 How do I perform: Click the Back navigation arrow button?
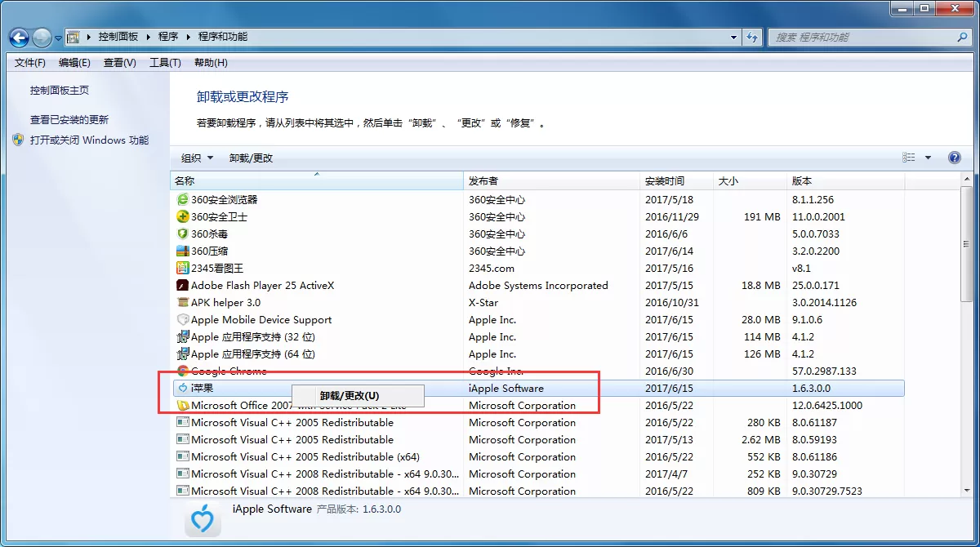20,38
